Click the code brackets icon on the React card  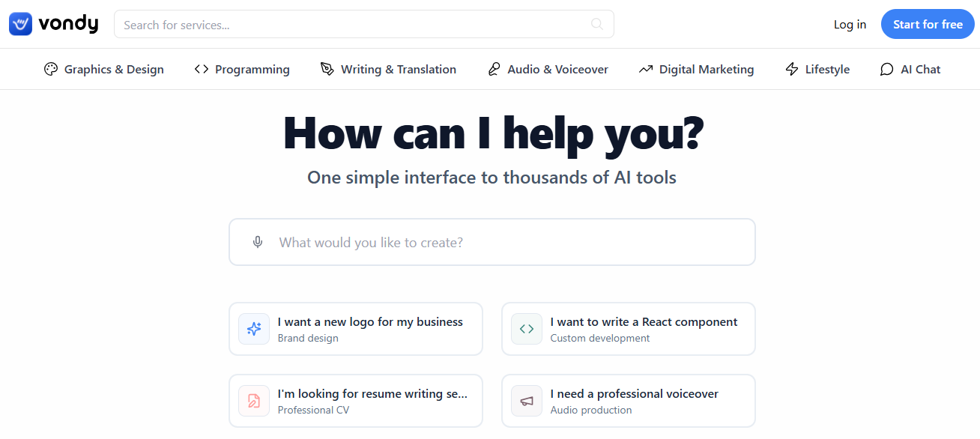point(527,329)
